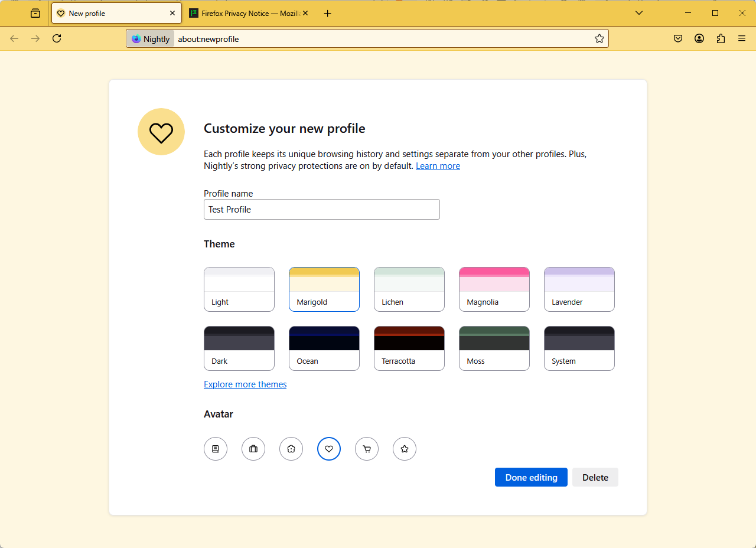Expand the list all tabs chevron

tap(639, 13)
